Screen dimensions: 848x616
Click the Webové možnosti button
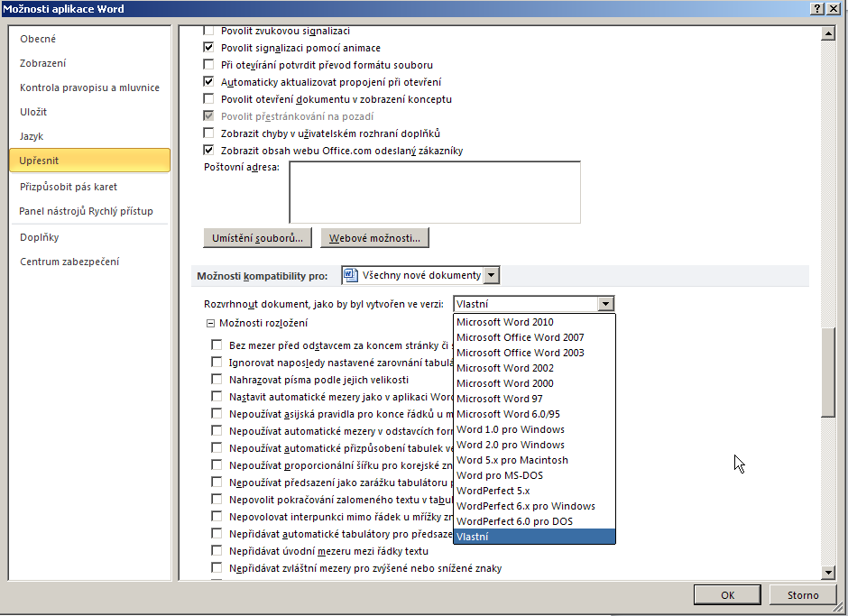tap(374, 238)
